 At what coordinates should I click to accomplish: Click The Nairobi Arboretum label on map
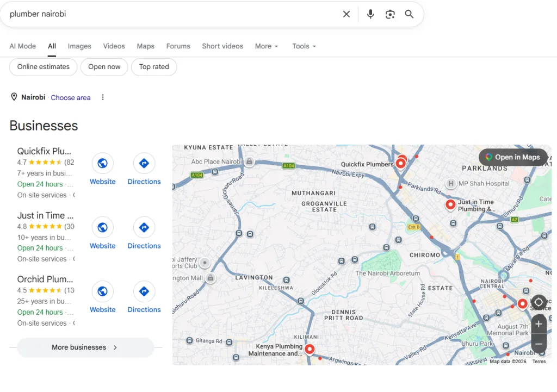pos(387,273)
